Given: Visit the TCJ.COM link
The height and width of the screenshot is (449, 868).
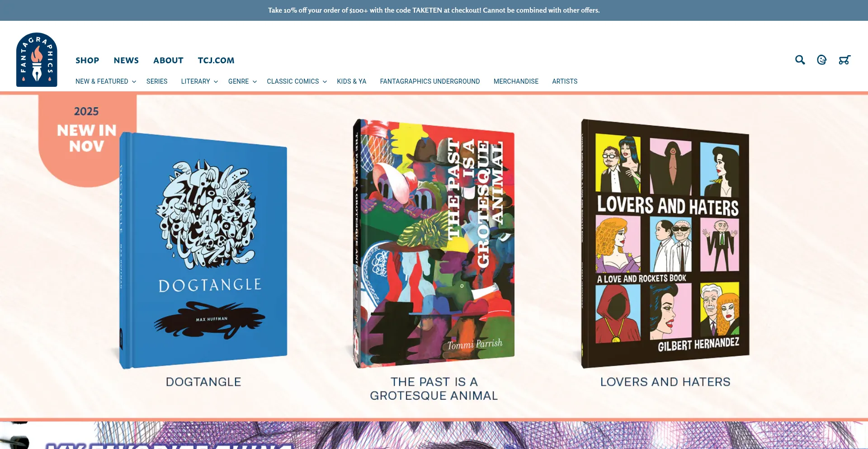Looking at the screenshot, I should click(216, 60).
